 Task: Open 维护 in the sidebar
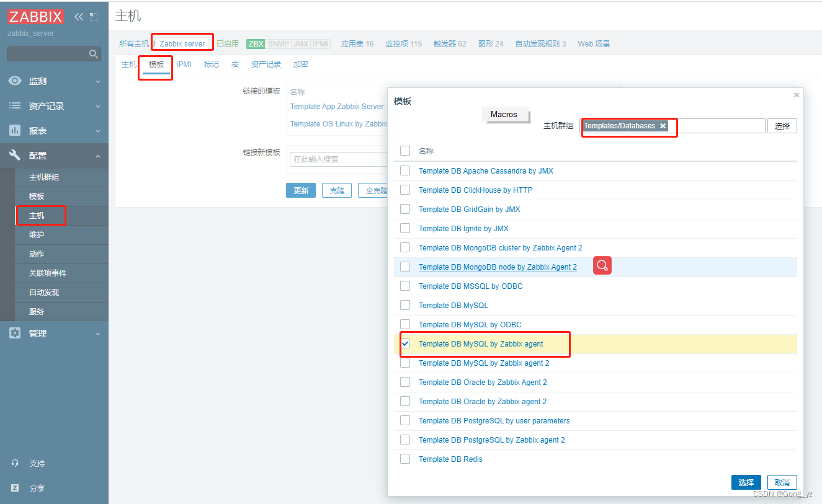coord(37,235)
